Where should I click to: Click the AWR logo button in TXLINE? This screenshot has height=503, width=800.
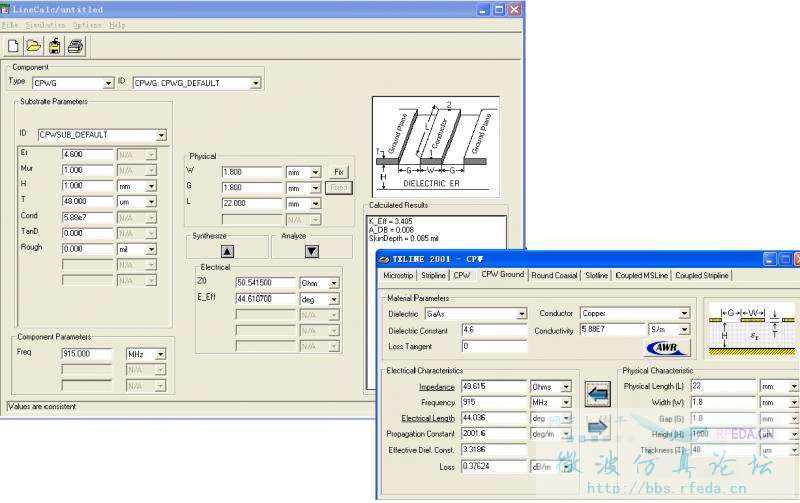[668, 348]
